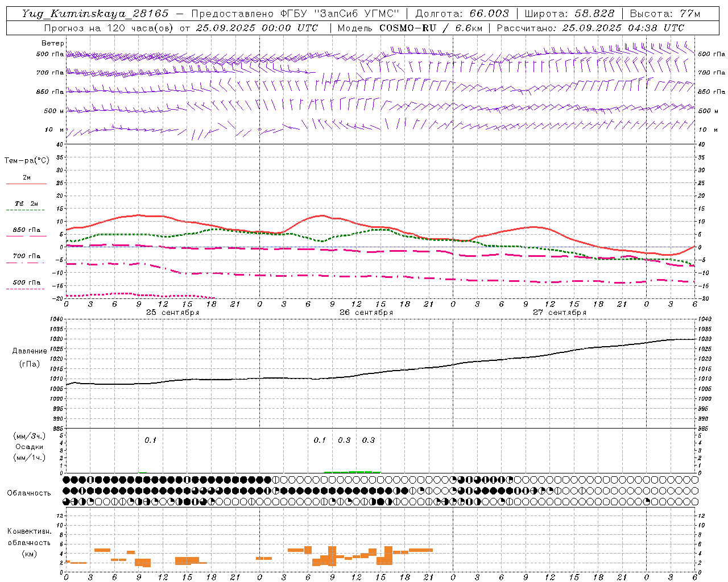Click the Высота: 77м field
Viewport: 728px width, 582px height.
click(x=664, y=14)
